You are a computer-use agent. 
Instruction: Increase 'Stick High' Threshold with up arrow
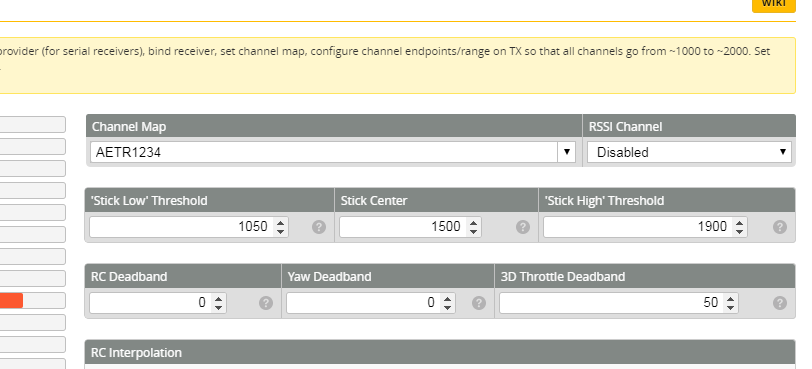tap(739, 223)
